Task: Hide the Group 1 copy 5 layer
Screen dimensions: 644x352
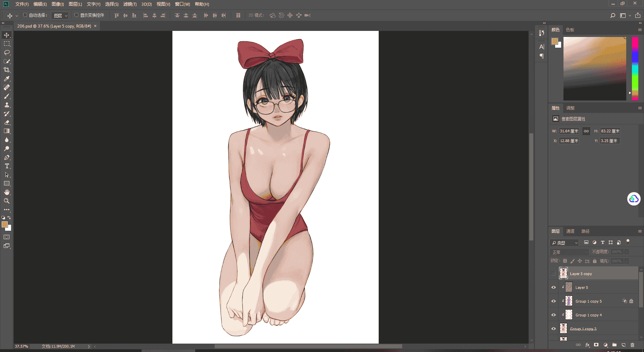Action: [x=553, y=301]
